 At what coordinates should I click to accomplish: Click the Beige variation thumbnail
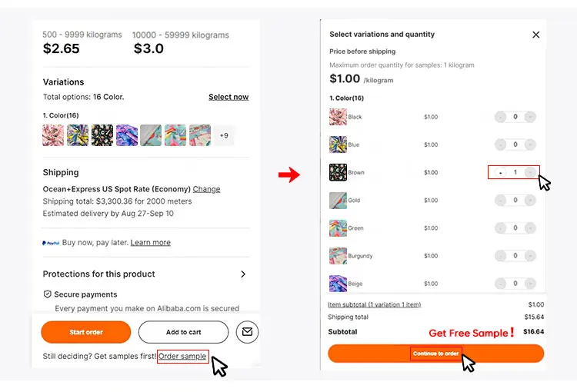(x=338, y=284)
